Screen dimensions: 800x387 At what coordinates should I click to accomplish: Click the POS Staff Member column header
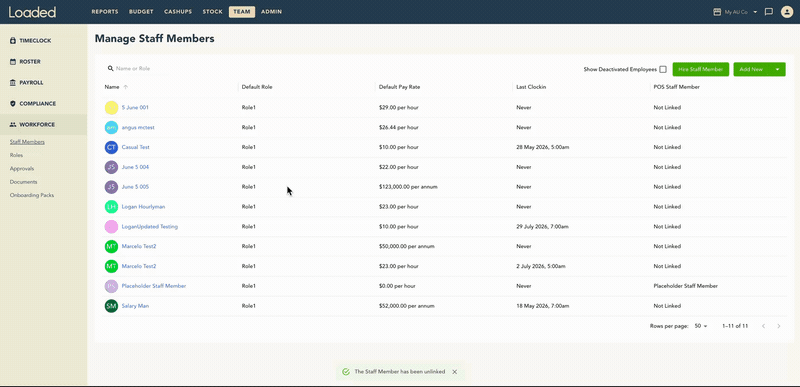pyautogui.click(x=677, y=87)
